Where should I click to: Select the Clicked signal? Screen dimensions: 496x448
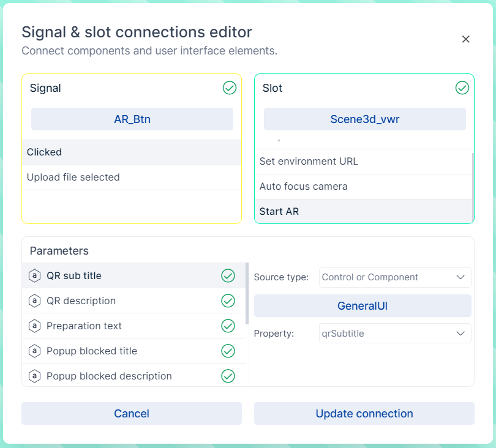pyautogui.click(x=132, y=152)
